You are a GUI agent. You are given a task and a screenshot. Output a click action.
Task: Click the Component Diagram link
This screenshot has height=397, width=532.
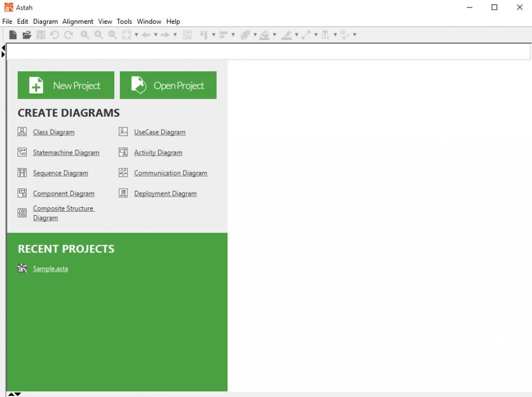pyautogui.click(x=64, y=193)
